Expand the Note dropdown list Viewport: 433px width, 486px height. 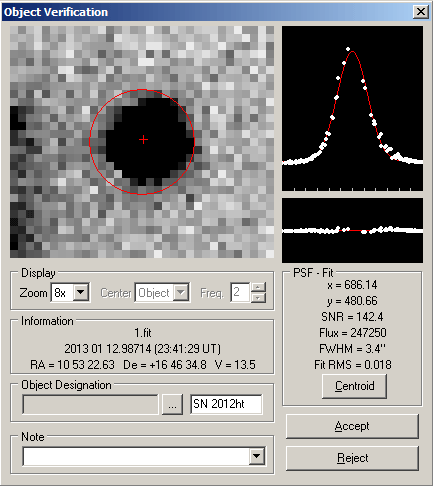[x=257, y=456]
